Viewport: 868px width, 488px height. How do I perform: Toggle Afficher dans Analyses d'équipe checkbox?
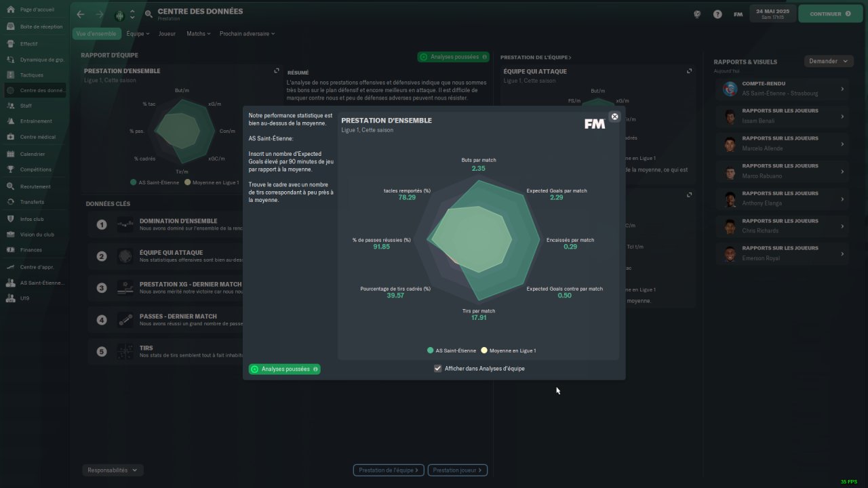coord(437,369)
